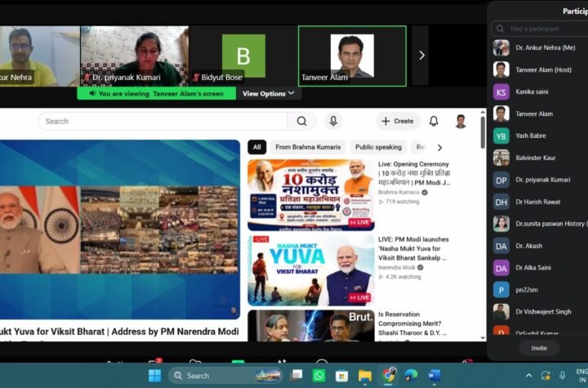Image resolution: width=588 pixels, height=388 pixels.
Task: Select Dr. Ankur Nehra (Me) in participants
Action: (x=539, y=47)
